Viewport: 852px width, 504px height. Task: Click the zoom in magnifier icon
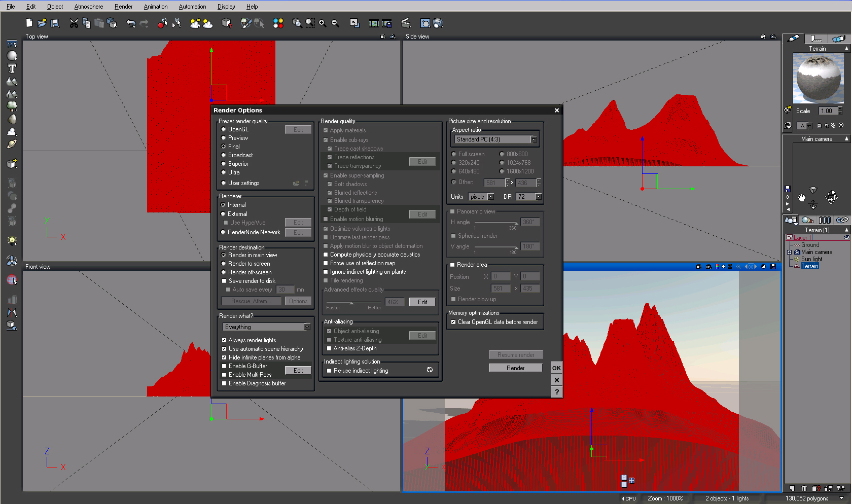click(323, 23)
